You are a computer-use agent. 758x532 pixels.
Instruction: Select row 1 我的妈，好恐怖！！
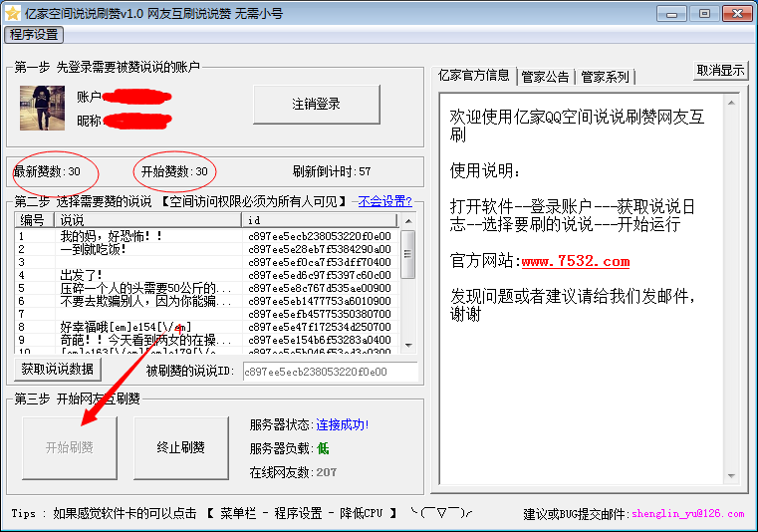pos(208,236)
